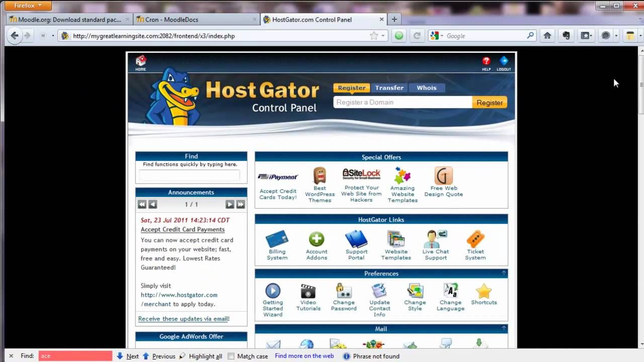Go to previous announcement

point(153,204)
